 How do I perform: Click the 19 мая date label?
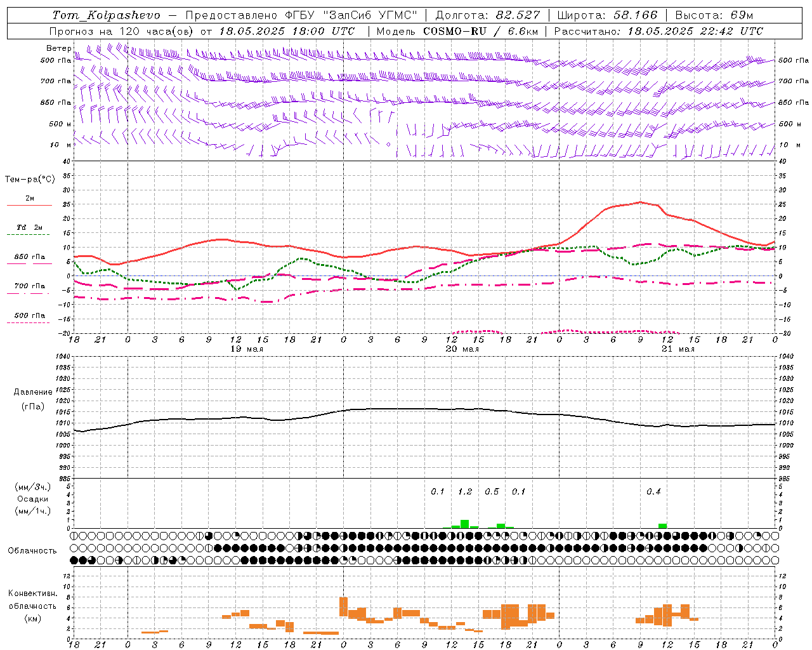tap(247, 349)
